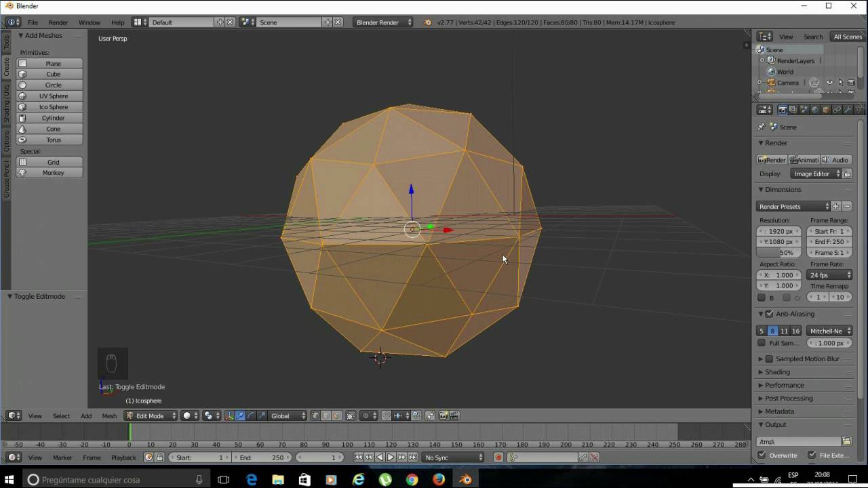The image size is (868, 488).
Task: Select face selection mode icon
Action: pyautogui.click(x=337, y=415)
